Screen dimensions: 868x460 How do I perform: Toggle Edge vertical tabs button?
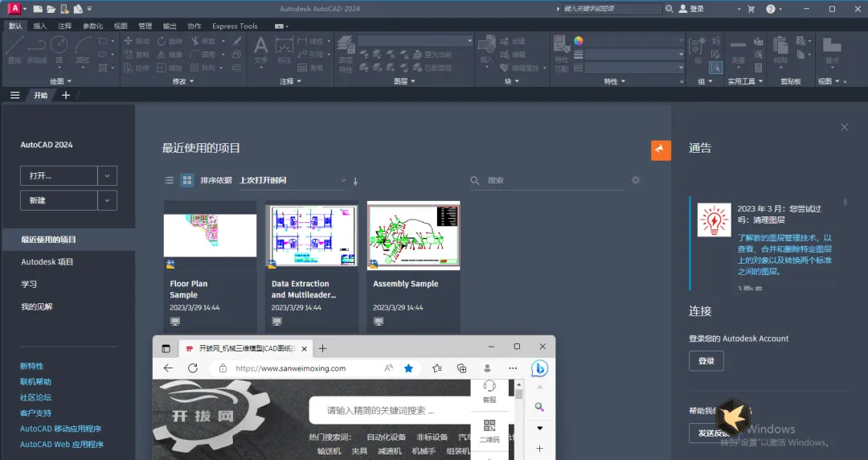(166, 348)
